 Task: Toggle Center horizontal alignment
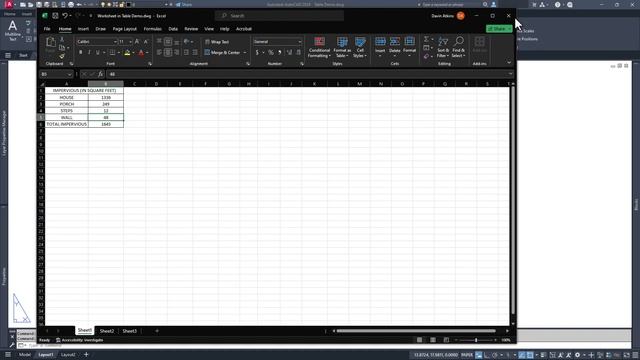[168, 53]
